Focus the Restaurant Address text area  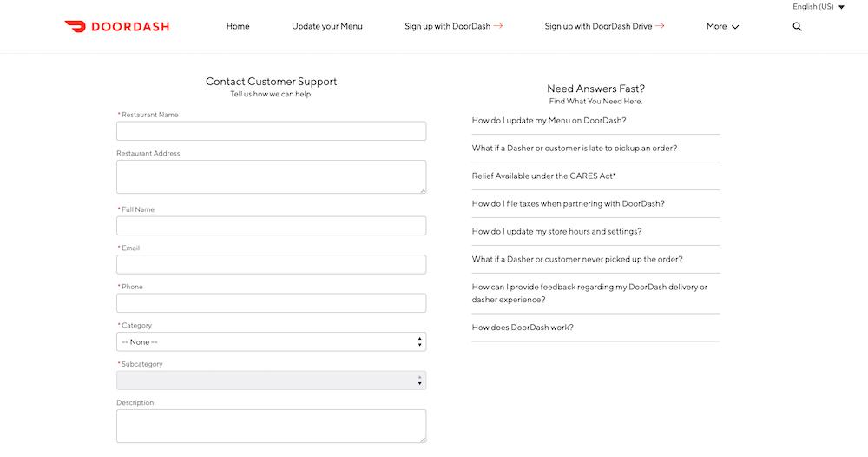[x=271, y=176]
